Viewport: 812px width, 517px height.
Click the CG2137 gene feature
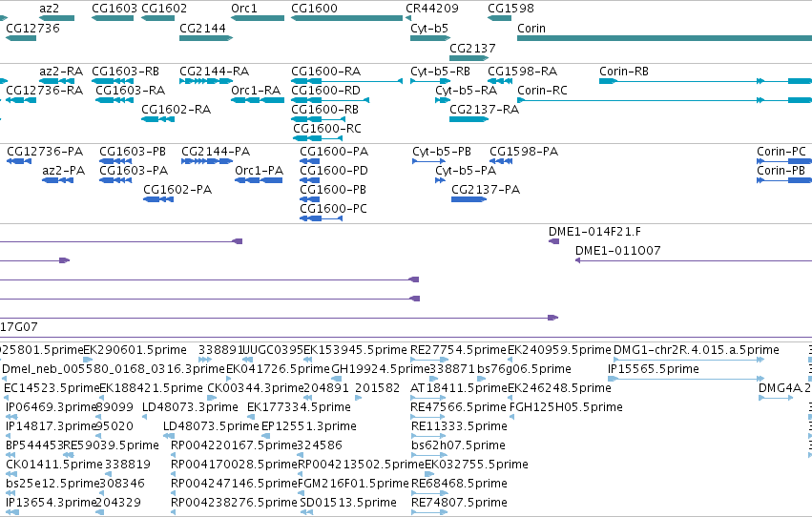(x=469, y=58)
